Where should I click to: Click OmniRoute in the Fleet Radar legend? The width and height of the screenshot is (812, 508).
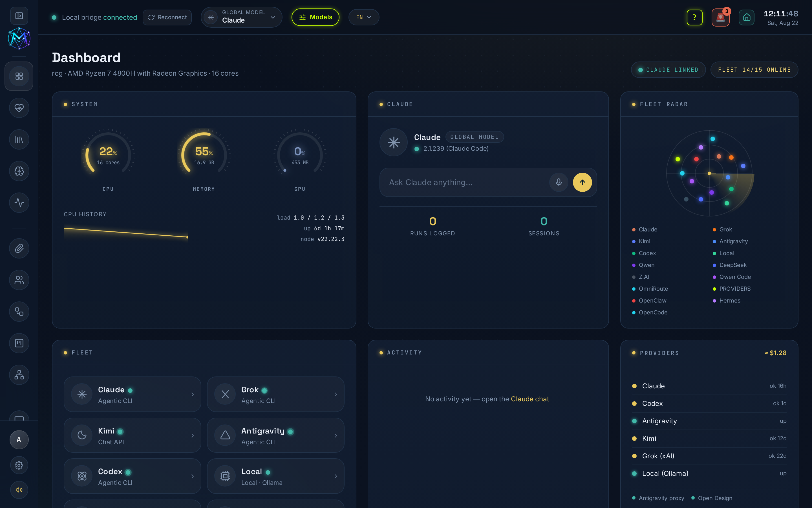(x=650, y=289)
